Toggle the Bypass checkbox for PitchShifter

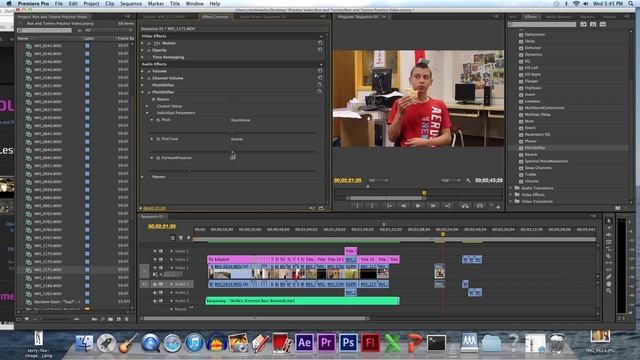[x=232, y=99]
